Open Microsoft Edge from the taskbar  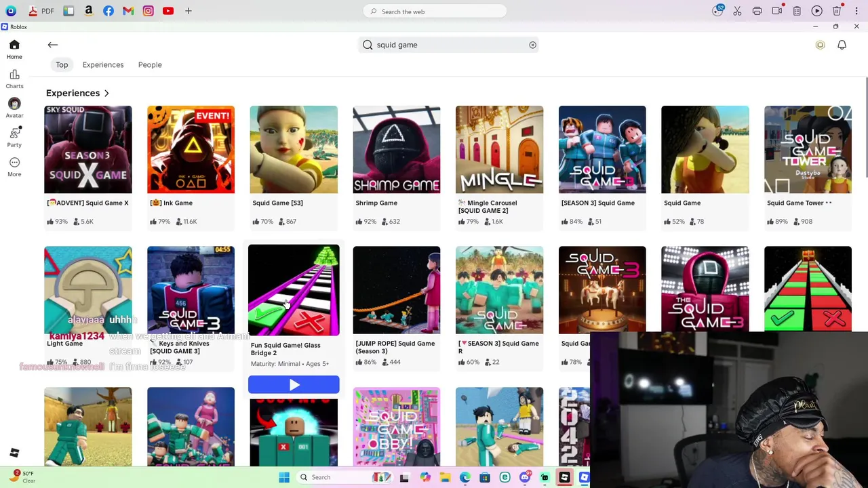coord(465,477)
